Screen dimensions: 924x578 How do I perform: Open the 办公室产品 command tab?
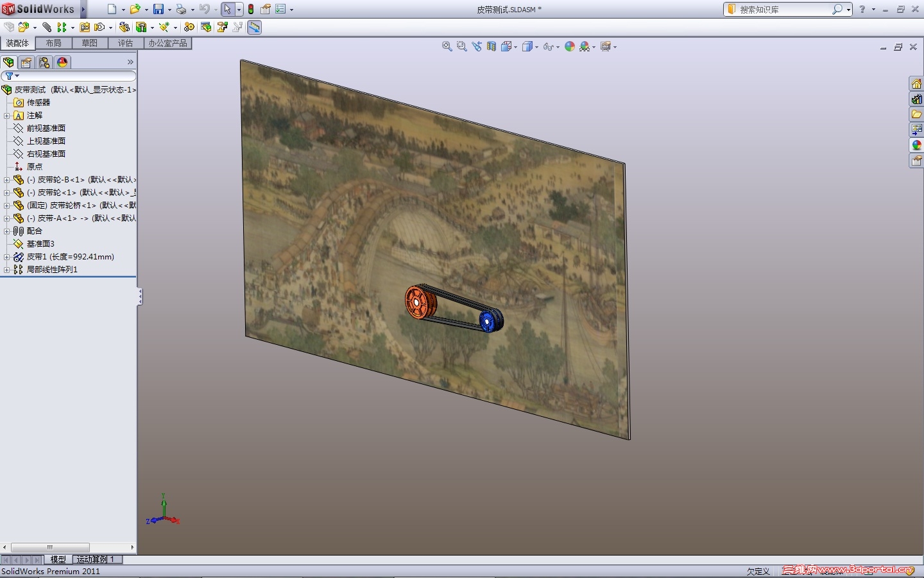(168, 43)
